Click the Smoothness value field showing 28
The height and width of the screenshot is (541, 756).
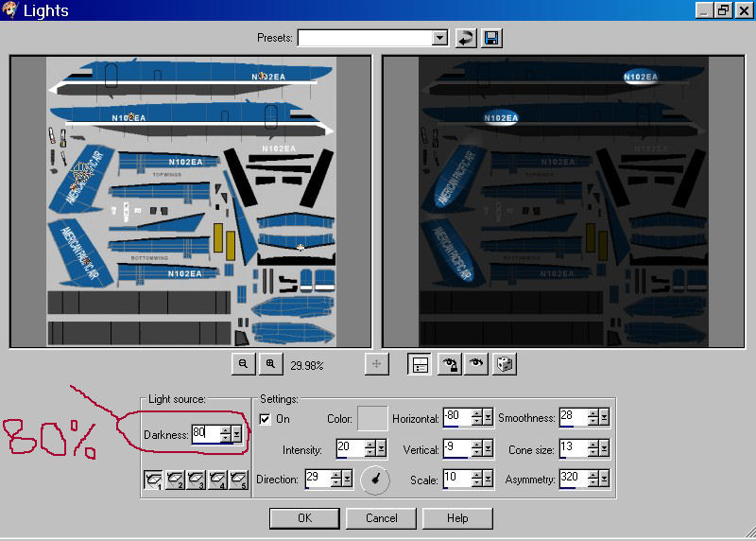[x=574, y=416]
